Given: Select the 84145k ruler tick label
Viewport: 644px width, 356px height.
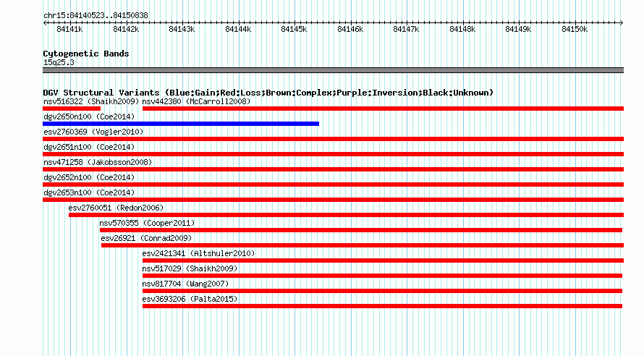Looking at the screenshot, I should point(294,29).
